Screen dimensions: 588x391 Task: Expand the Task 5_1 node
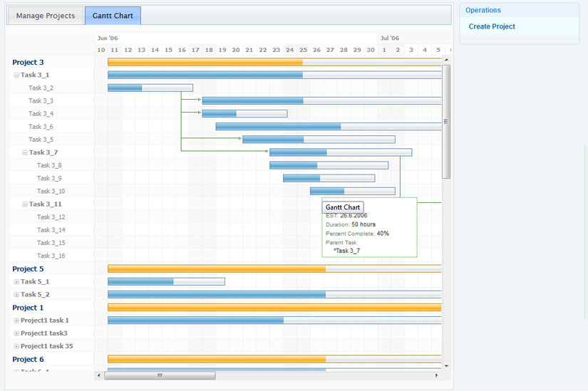(x=16, y=282)
